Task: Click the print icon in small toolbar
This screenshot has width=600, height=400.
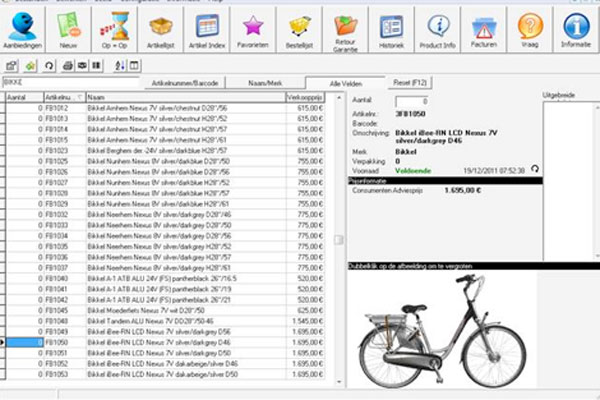Action: click(66, 65)
